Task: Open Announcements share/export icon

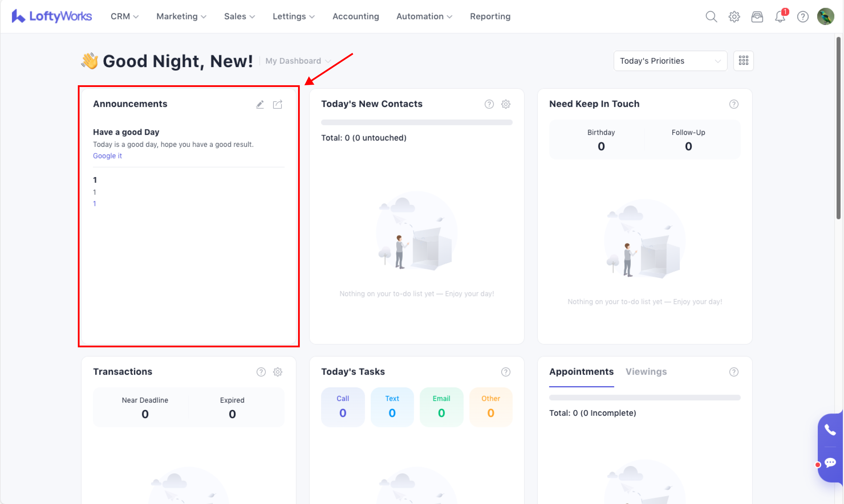Action: (277, 104)
